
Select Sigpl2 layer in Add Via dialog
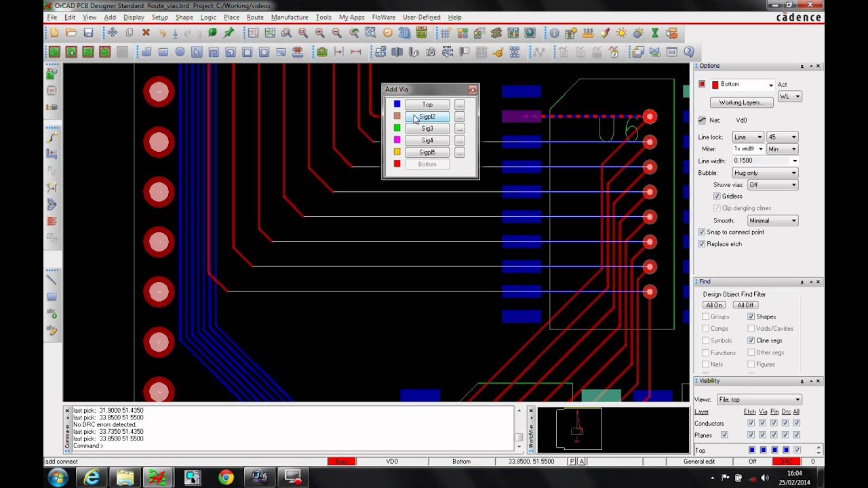(427, 117)
